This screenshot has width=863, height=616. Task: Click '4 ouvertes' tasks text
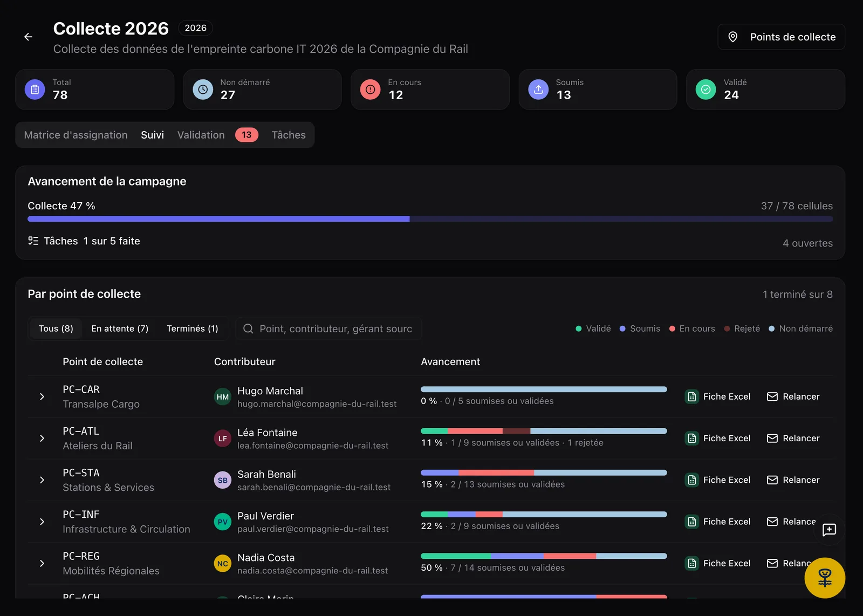click(x=807, y=243)
